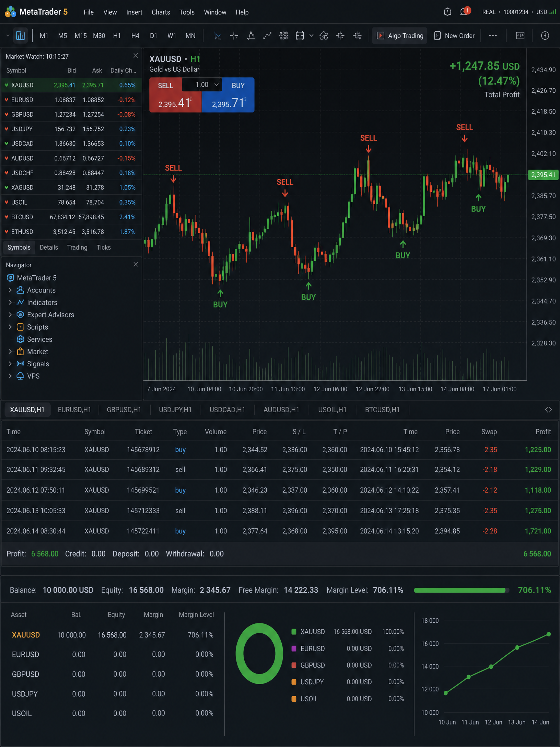This screenshot has width=560, height=747.
Task: Expand the Accounts tree node
Action: coord(10,290)
